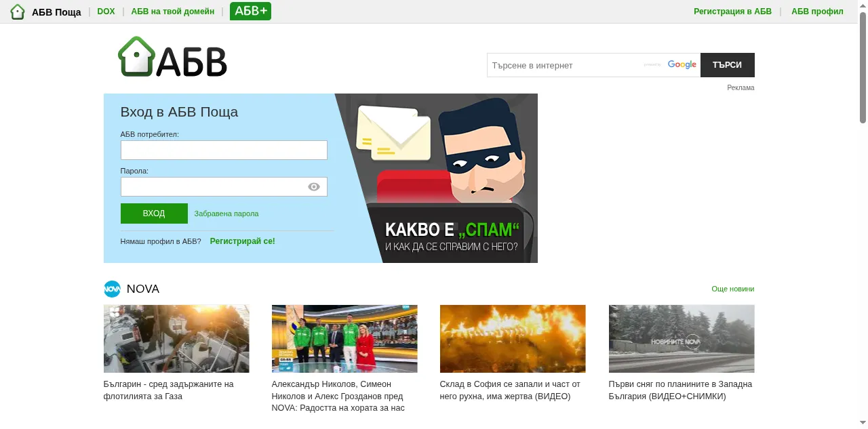Focus the Парола password field
This screenshot has width=868, height=429.
pos(224,187)
